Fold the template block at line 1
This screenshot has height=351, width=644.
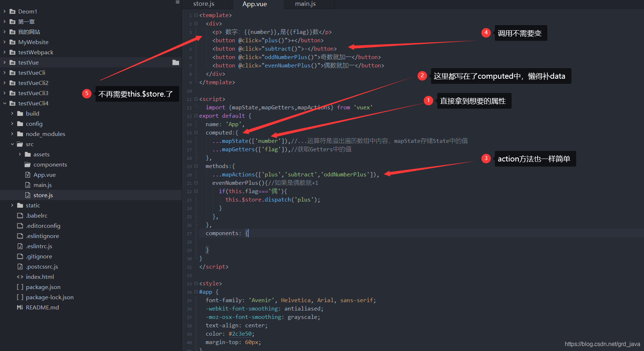pyautogui.click(x=196, y=15)
